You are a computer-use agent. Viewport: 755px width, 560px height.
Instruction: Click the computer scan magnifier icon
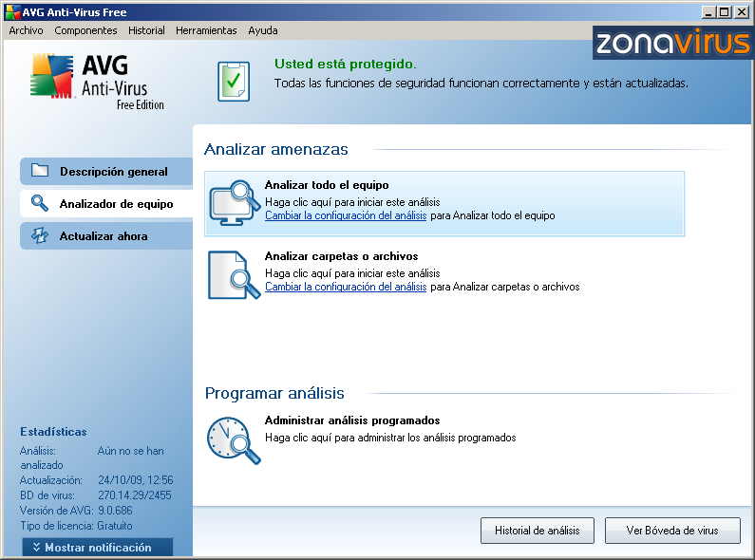pyautogui.click(x=233, y=203)
